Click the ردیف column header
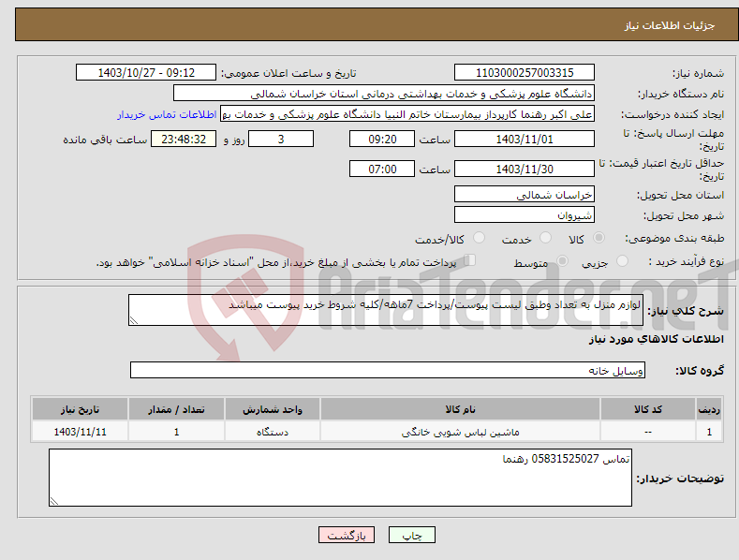739x560 pixels. (x=709, y=409)
